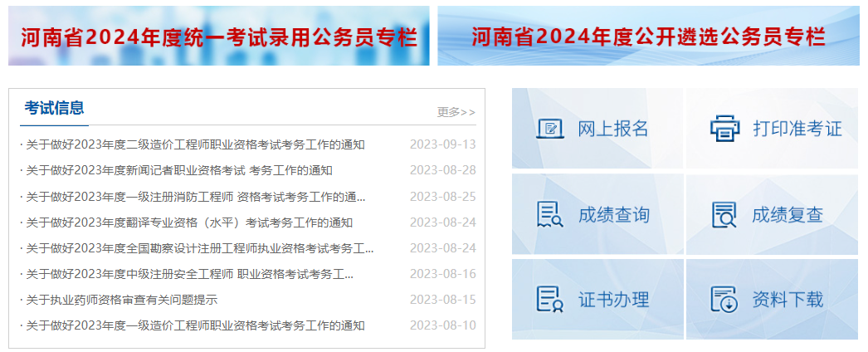Viewport: 868px width, 352px height.
Task: Expand the 更多>> exam news list
Action: coord(456,112)
